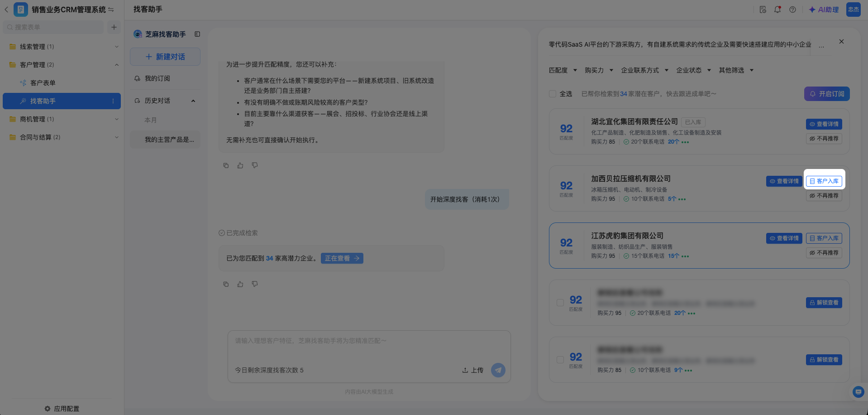Click 客户入库 for 江苏虎豹集团
Screen dimensions: 868x415
click(x=824, y=238)
